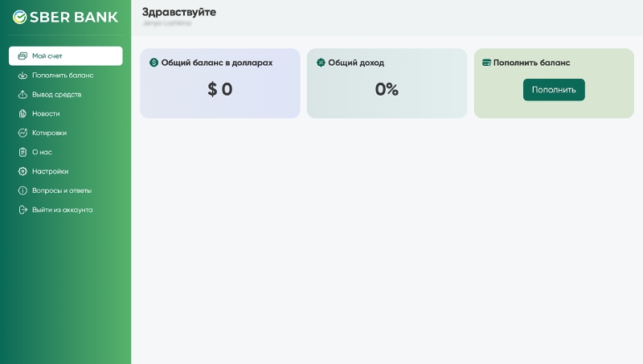Screen dimensions: 643x364
Task: Open the Мой счет menu item
Action: click(47, 56)
